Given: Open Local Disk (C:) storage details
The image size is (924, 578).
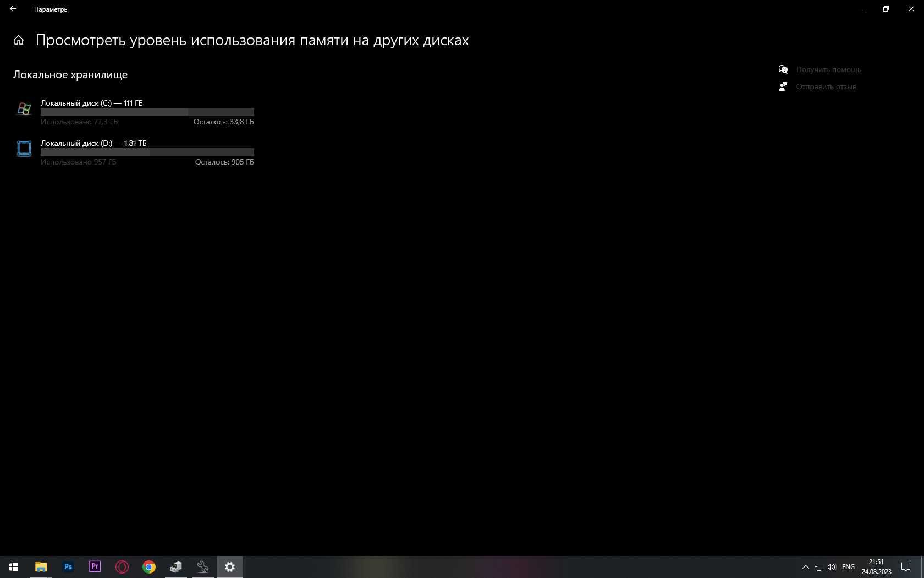Looking at the screenshot, I should 134,112.
